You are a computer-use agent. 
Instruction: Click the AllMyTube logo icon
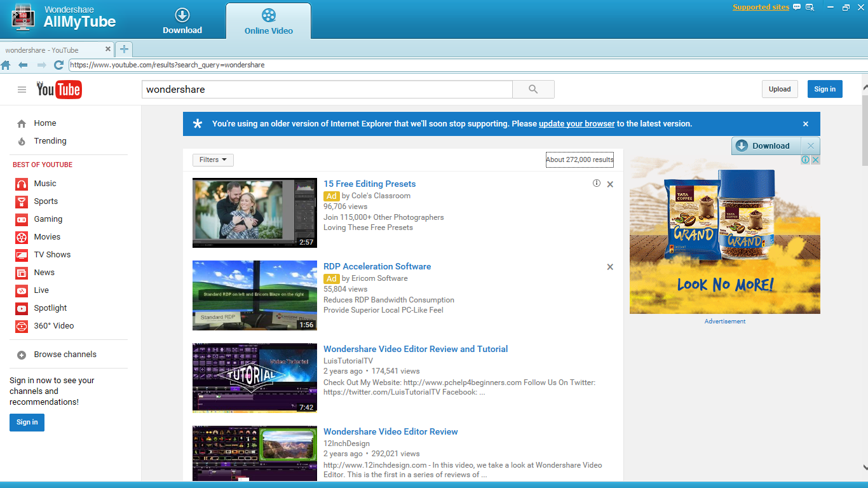(x=23, y=18)
